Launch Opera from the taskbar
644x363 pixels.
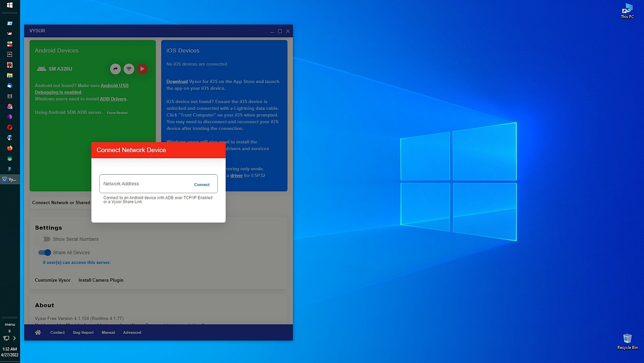[10, 127]
